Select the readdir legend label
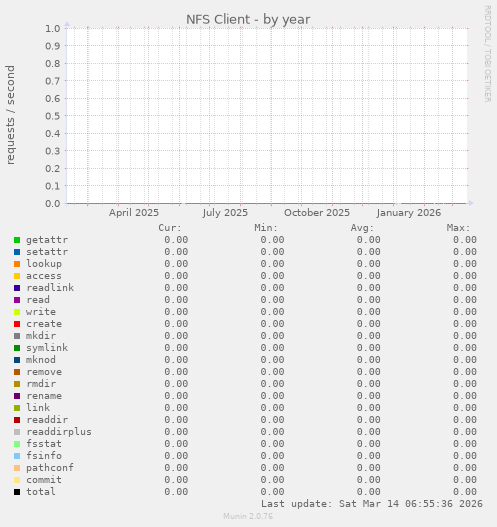This screenshot has width=497, height=527. (x=47, y=420)
